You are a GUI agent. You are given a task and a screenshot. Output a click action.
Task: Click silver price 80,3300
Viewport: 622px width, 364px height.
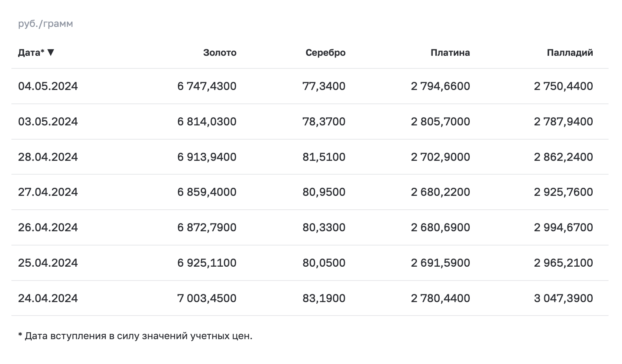pos(324,228)
